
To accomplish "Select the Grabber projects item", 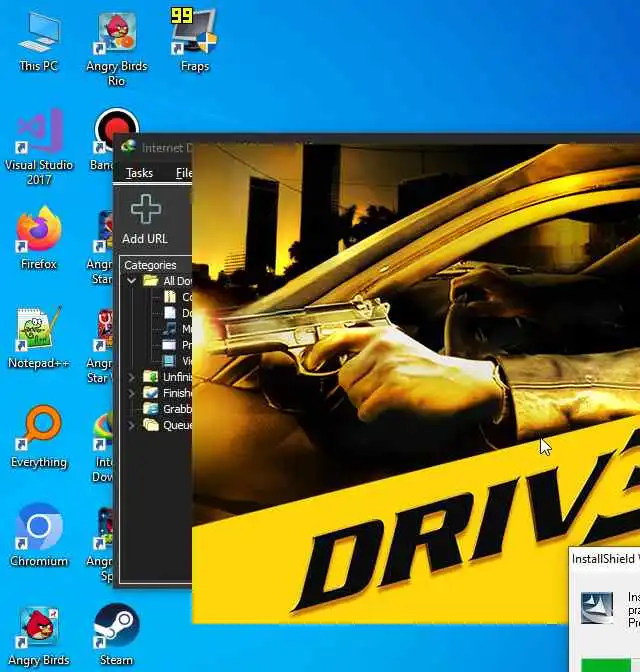I will [x=168, y=409].
